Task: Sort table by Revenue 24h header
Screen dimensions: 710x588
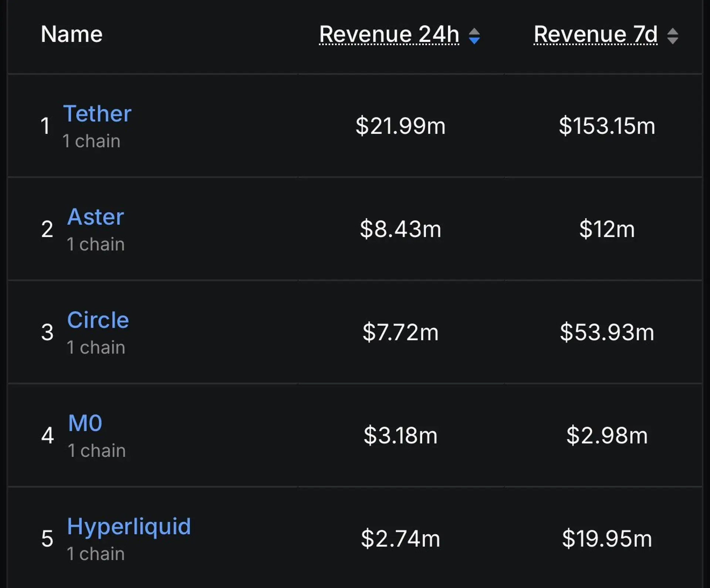Action: click(389, 34)
